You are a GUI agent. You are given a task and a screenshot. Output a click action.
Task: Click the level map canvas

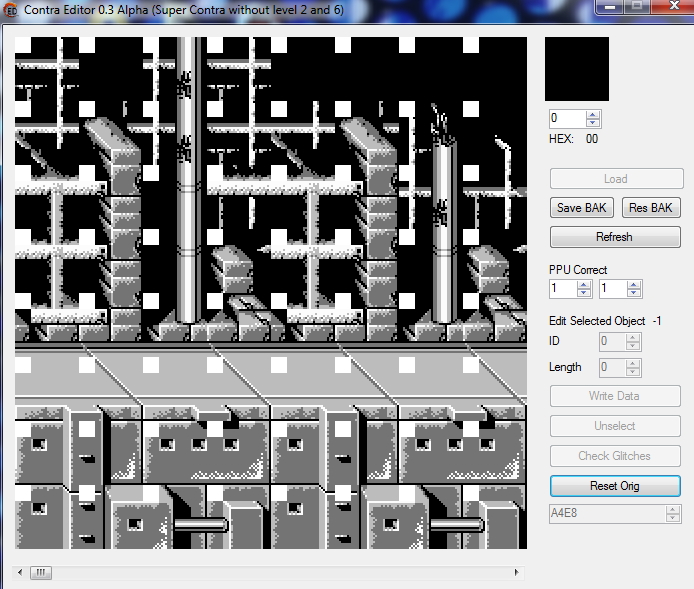point(271,293)
